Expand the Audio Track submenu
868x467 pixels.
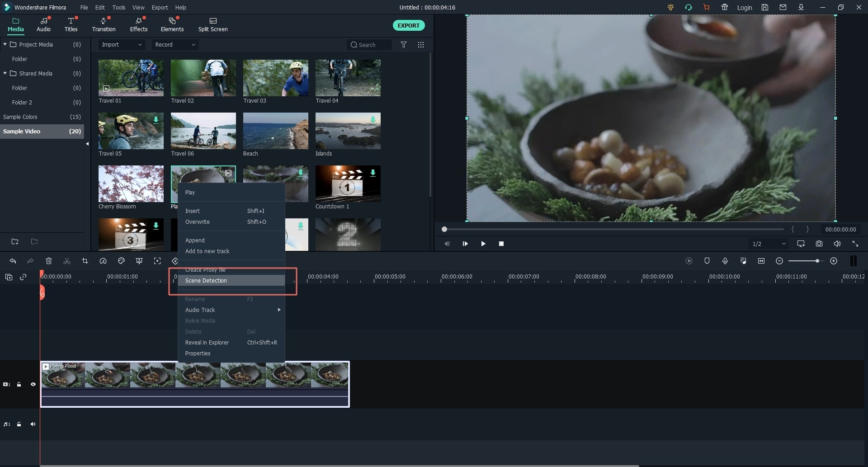coord(231,310)
